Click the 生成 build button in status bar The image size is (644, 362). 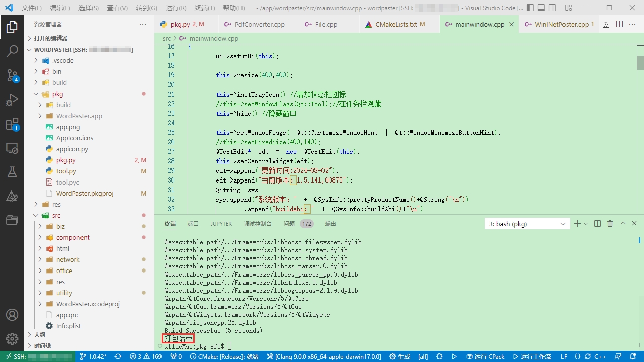[400, 356]
